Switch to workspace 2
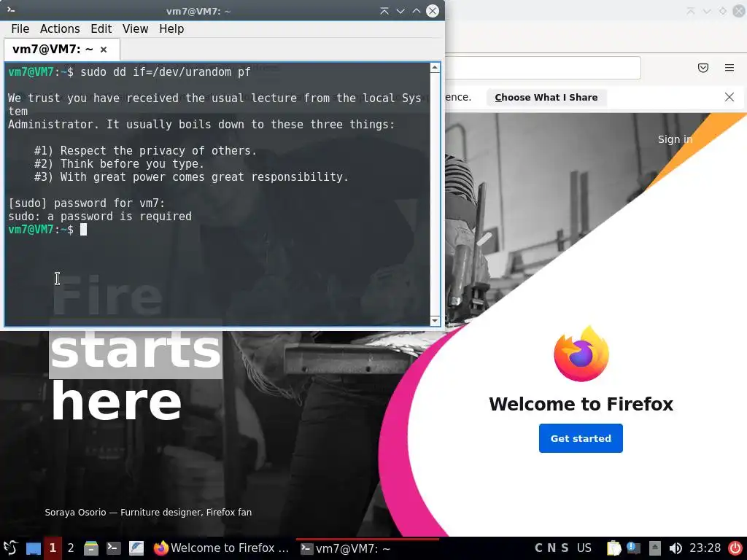Screen dimensions: 747x560 coord(71,548)
